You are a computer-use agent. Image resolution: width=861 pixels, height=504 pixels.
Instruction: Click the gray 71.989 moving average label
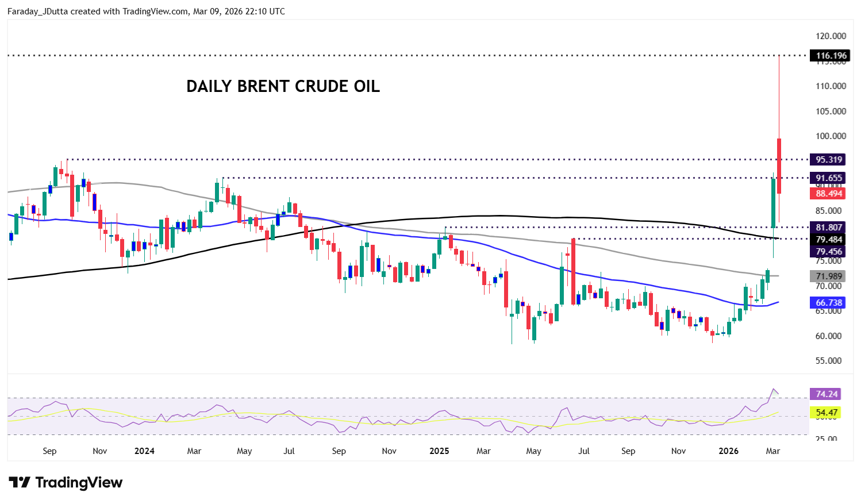tap(829, 276)
